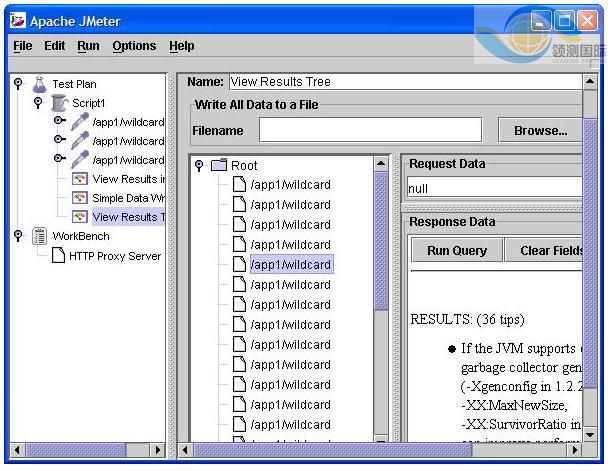Click the Request Data field showing null

[495, 189]
